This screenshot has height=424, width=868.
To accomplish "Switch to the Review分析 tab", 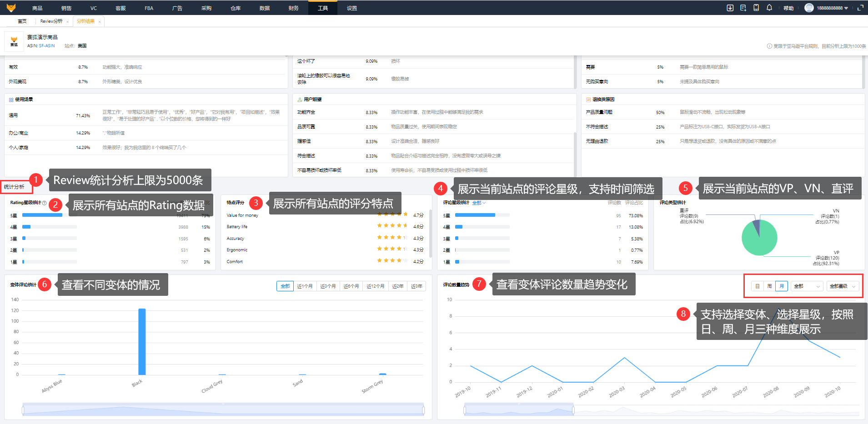I will (x=51, y=21).
